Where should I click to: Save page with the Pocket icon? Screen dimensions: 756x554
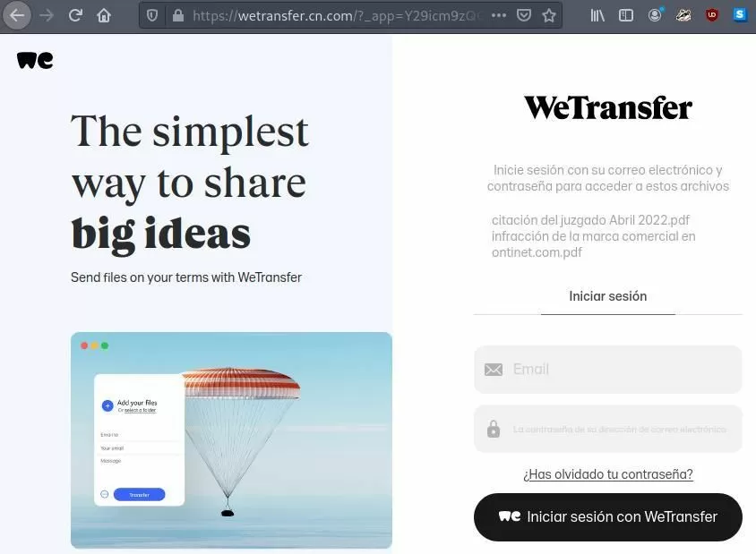pyautogui.click(x=524, y=16)
